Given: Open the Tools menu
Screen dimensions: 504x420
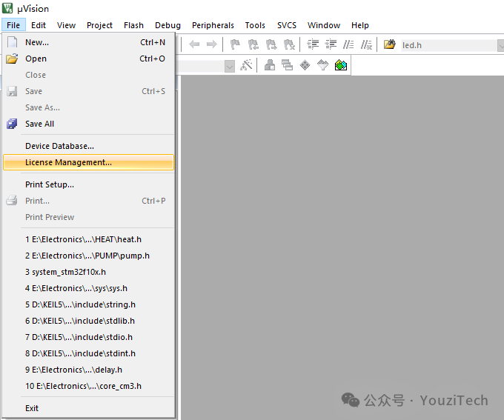Looking at the screenshot, I should pyautogui.click(x=255, y=25).
